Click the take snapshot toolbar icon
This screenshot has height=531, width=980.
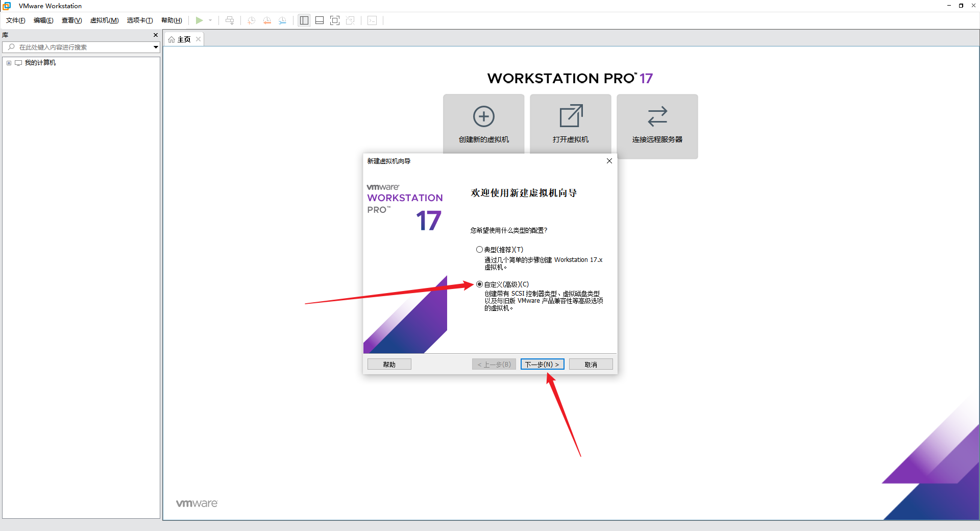[x=251, y=20]
